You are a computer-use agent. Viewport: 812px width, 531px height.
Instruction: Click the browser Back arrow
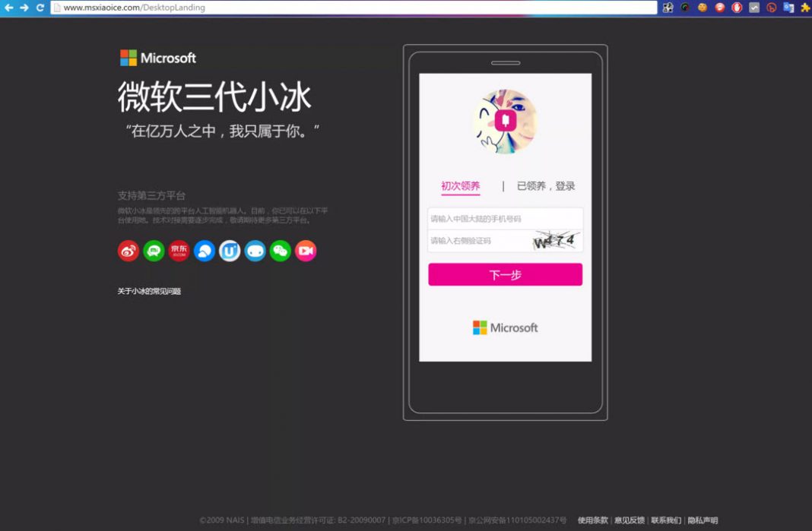(9, 8)
